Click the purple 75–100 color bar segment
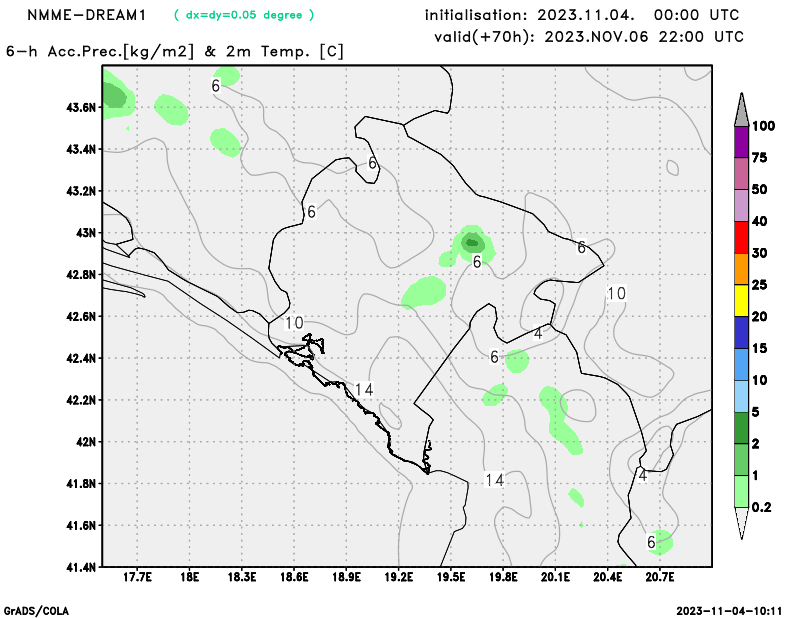The image size is (800, 618). click(x=741, y=142)
